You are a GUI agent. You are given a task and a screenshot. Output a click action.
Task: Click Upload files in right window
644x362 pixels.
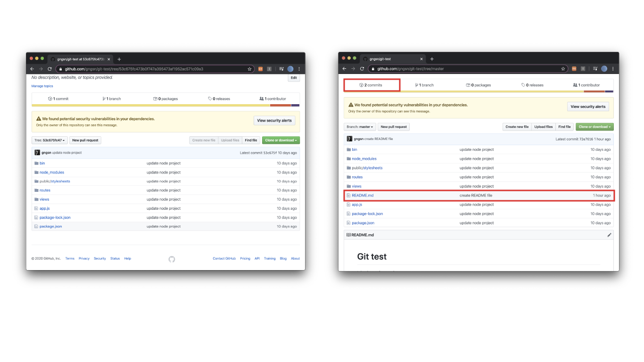(543, 127)
